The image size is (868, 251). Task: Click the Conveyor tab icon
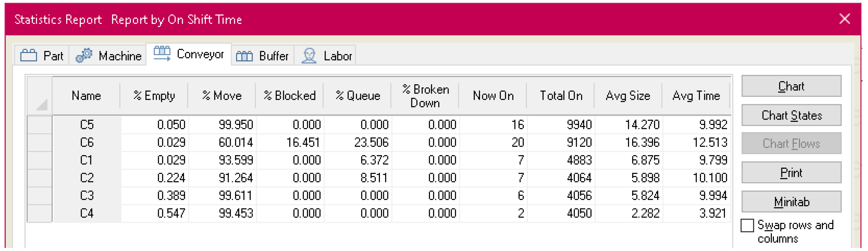pos(162,54)
